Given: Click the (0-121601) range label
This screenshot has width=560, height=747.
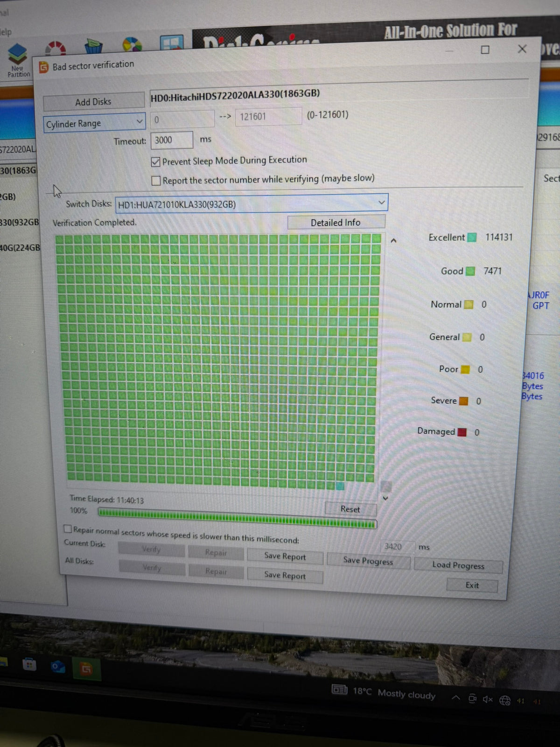Looking at the screenshot, I should (328, 114).
